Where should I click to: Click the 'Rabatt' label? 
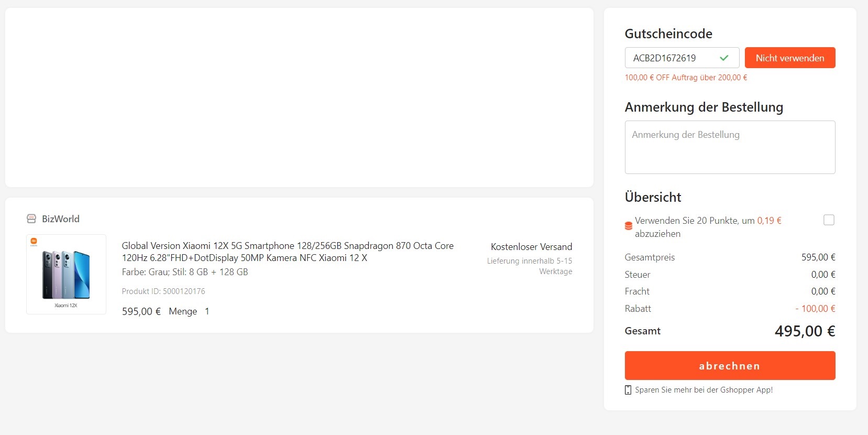(638, 309)
